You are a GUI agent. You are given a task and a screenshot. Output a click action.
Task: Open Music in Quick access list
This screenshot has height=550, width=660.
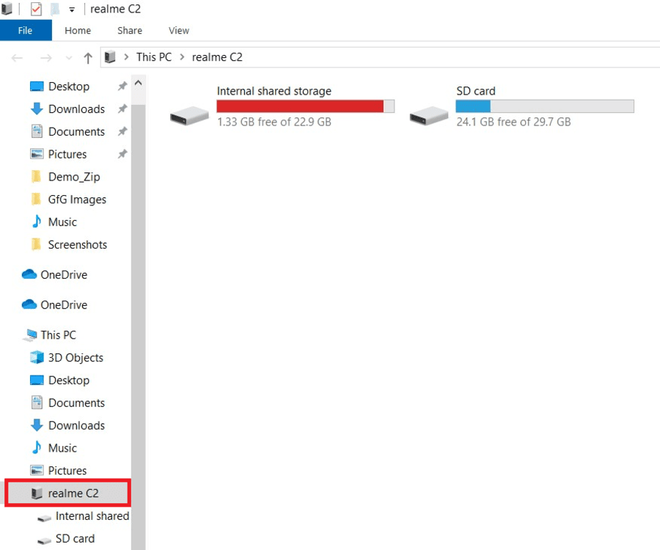coord(62,222)
